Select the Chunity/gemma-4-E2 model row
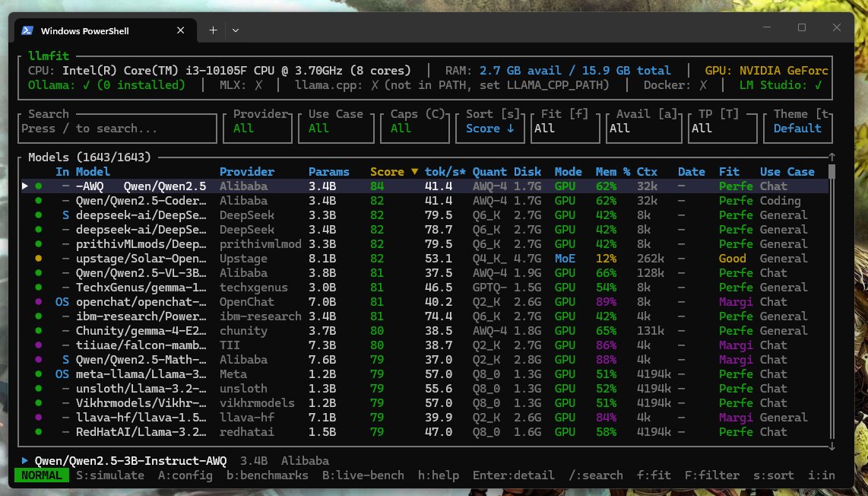Image resolution: width=868 pixels, height=496 pixels. pyautogui.click(x=425, y=330)
